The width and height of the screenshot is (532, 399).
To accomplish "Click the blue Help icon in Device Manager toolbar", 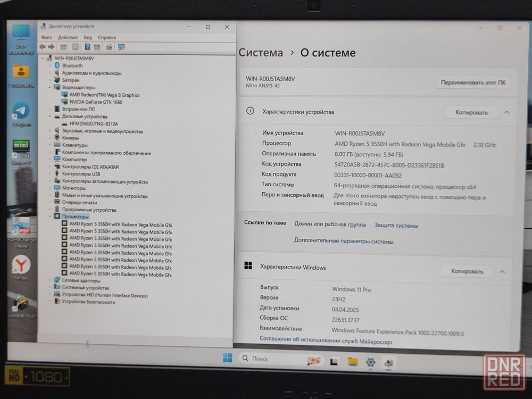I will click(88, 47).
